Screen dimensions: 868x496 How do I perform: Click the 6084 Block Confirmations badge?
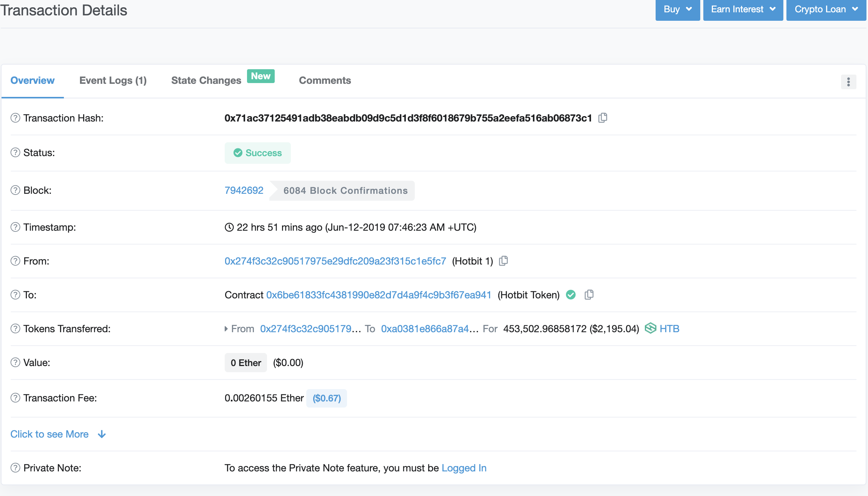click(342, 191)
